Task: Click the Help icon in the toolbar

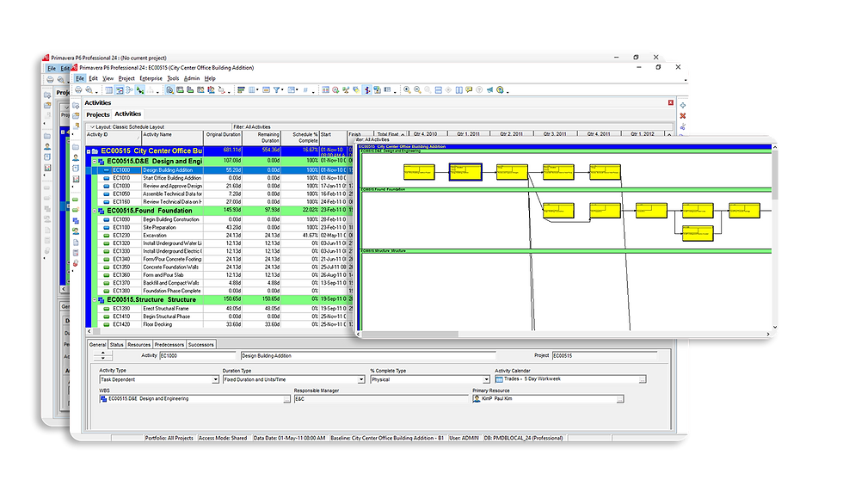Action: pos(500,89)
